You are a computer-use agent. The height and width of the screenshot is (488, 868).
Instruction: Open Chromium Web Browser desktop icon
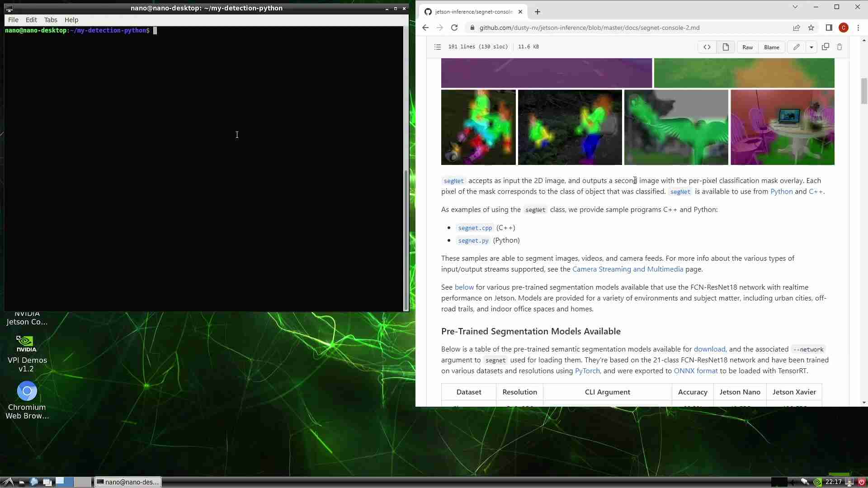click(27, 391)
